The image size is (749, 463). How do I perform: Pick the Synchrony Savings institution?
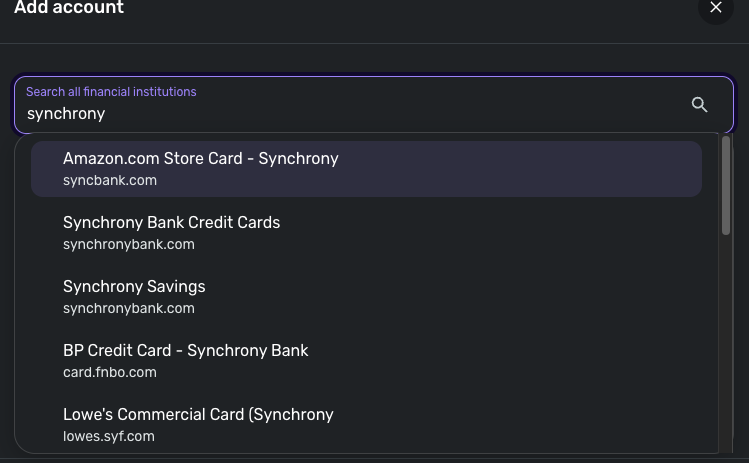coord(134,286)
